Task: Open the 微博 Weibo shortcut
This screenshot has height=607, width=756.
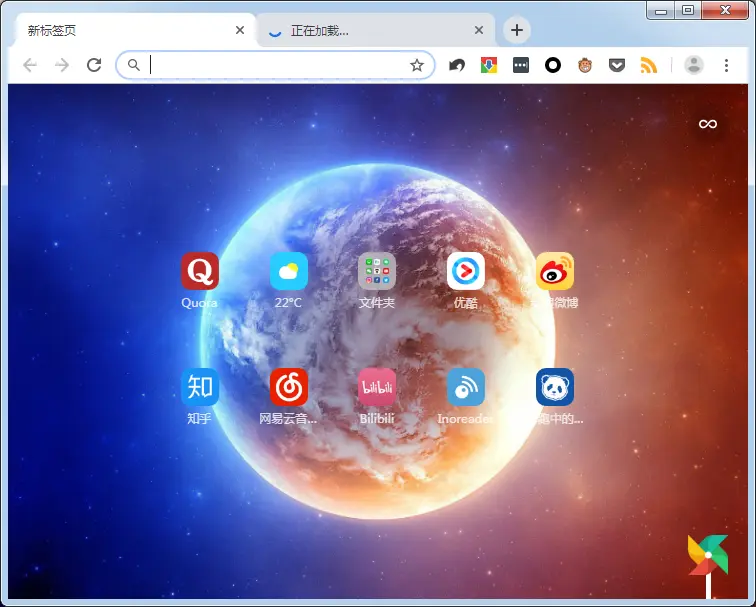Action: 555,271
